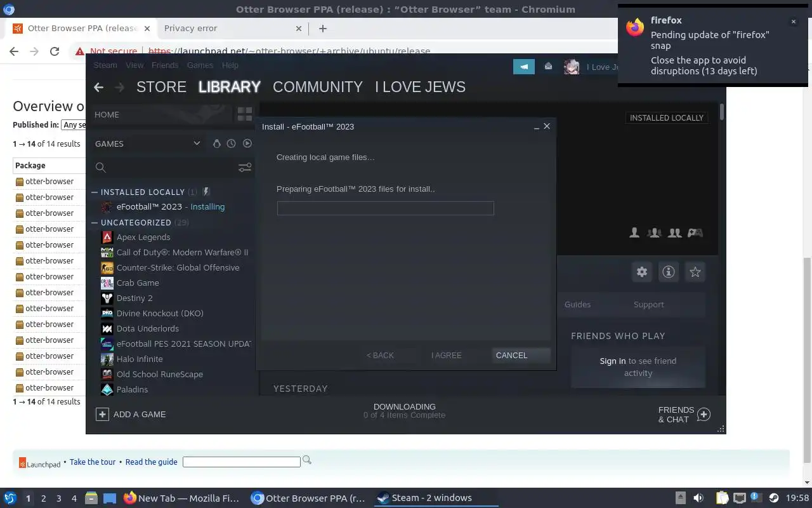Open game info circle icon

pyautogui.click(x=668, y=272)
